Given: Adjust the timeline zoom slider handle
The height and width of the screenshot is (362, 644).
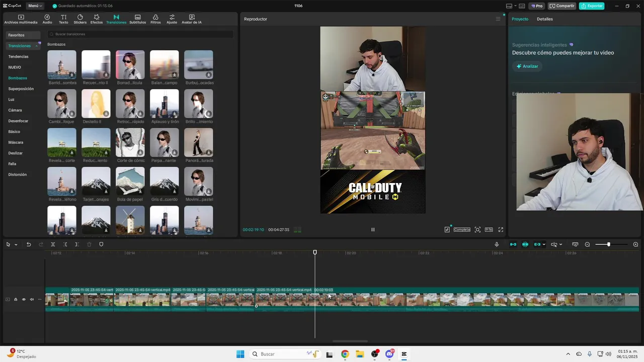Looking at the screenshot, I should click(x=608, y=244).
